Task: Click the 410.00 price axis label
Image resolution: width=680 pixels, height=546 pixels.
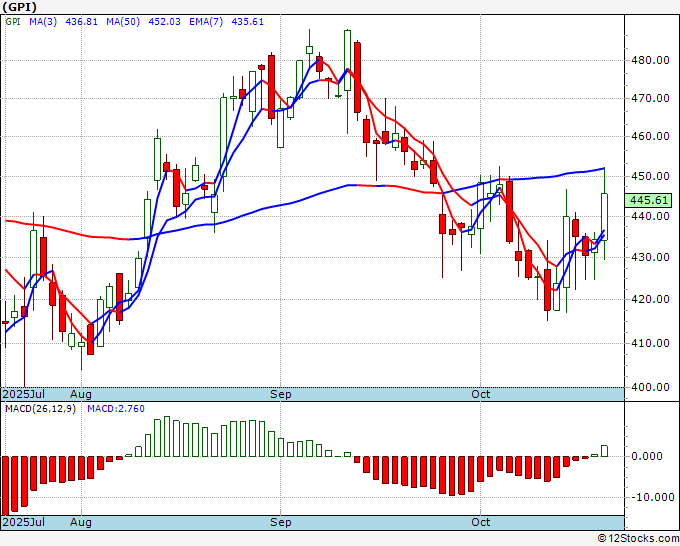Action: [650, 343]
